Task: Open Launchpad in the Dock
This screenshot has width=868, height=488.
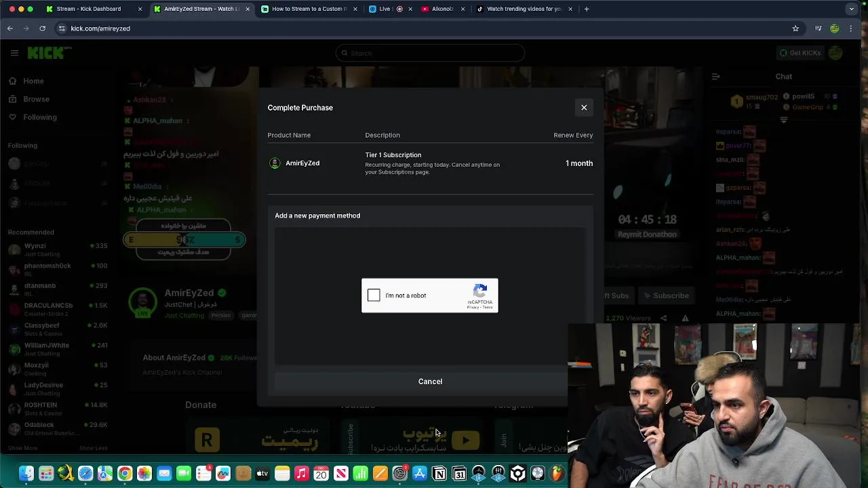Action: tap(46, 474)
